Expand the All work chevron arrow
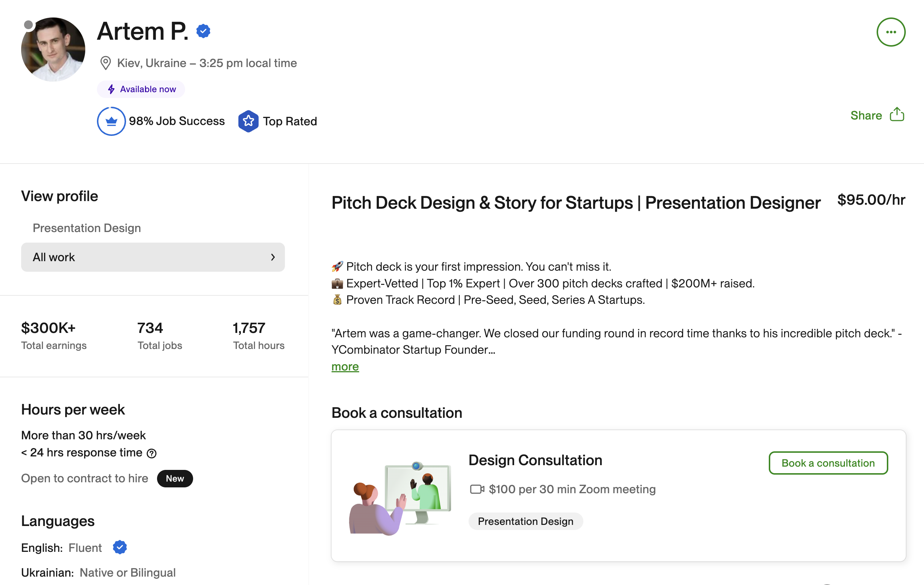This screenshot has height=585, width=924. pos(273,257)
